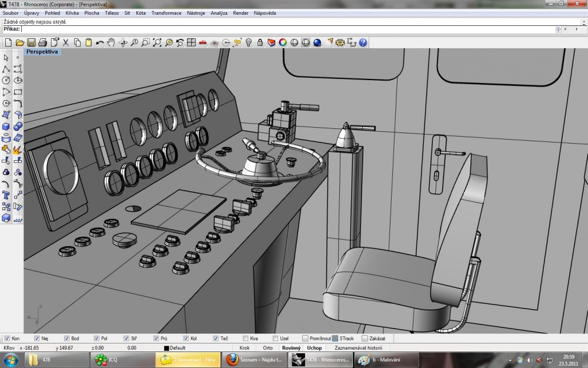Open the Křivka menu
Screen dimensions: 588x368
[x=72, y=13]
